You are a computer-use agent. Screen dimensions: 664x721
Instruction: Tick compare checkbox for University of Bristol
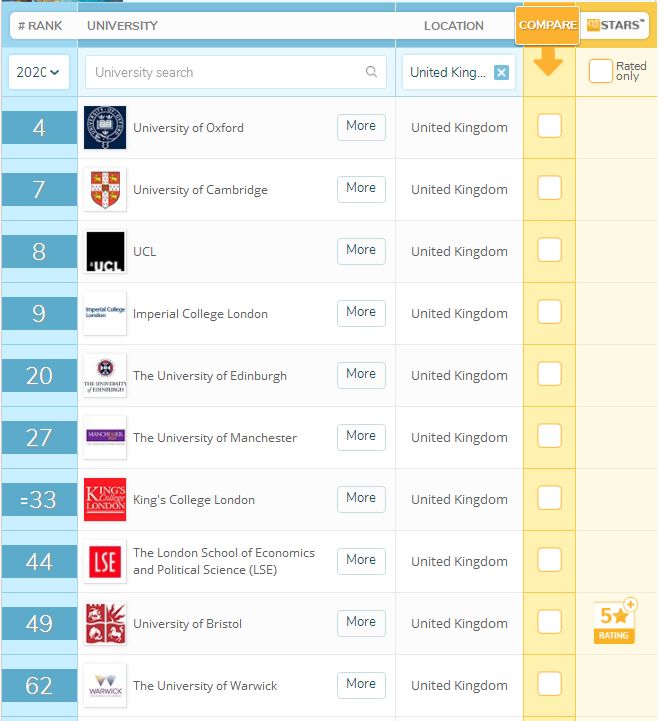[549, 622]
